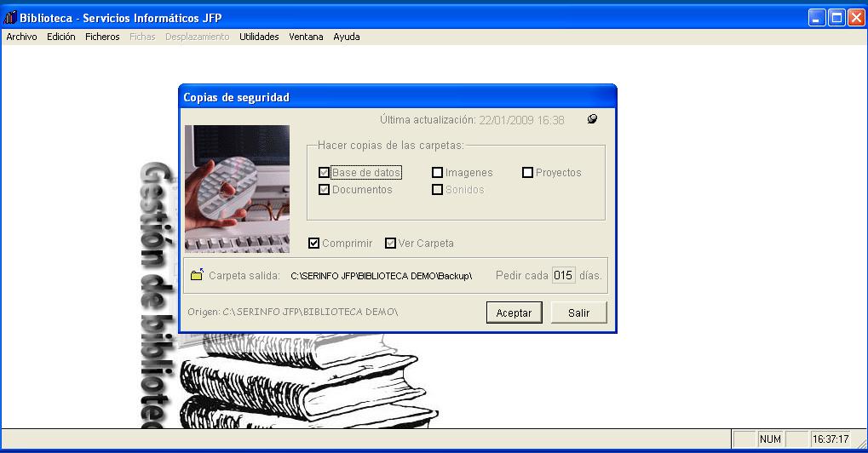Click the Aceptar button
The height and width of the screenshot is (453, 868).
(x=514, y=313)
